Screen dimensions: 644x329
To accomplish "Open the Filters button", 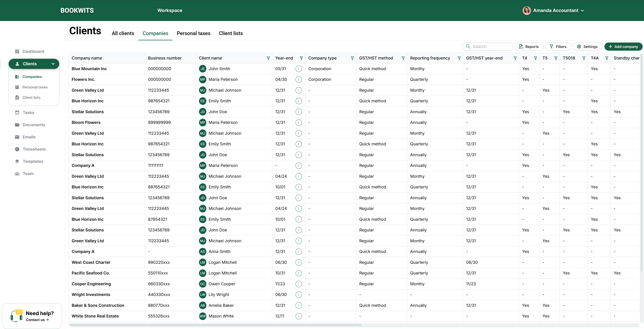I will click(558, 47).
